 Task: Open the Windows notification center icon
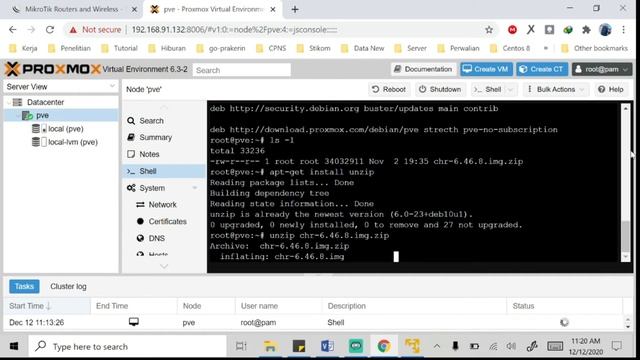(617, 347)
